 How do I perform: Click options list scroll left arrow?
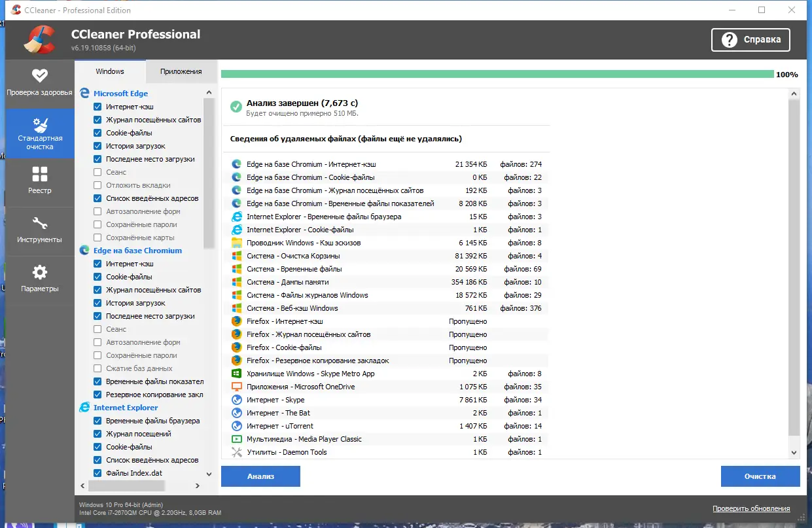[82, 486]
